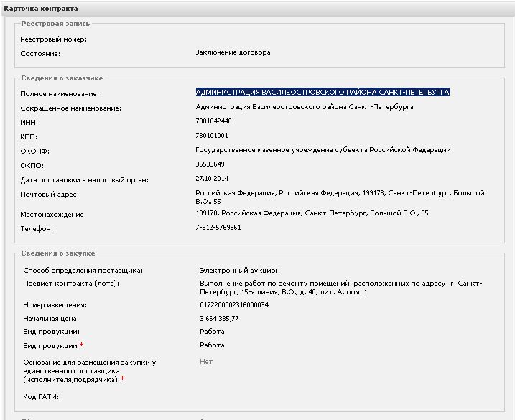
Task: Click the 'Код ГАТИ:' label
Action: pos(41,397)
